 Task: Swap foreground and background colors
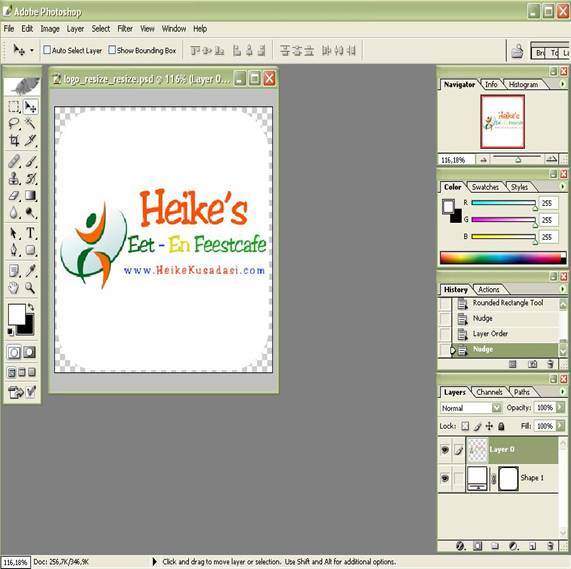tap(31, 307)
